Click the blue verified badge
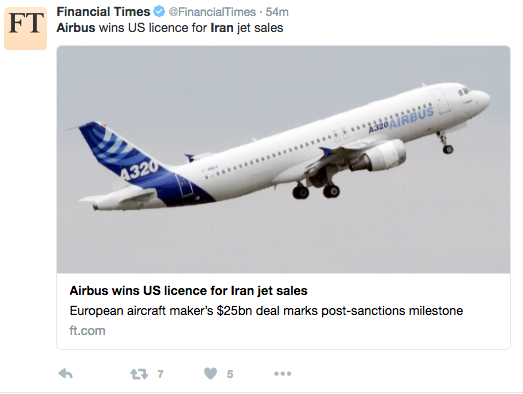 tap(159, 12)
